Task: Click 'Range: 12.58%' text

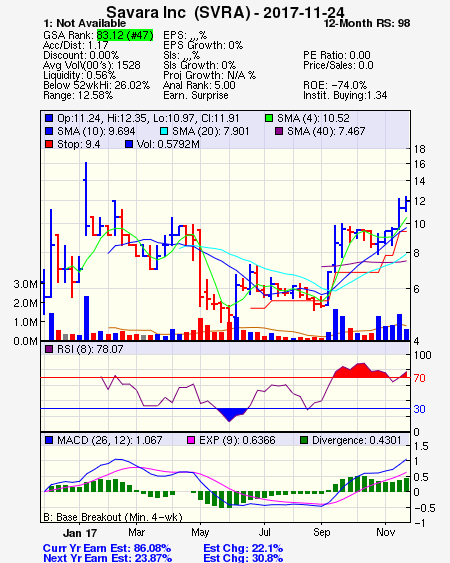Action: pos(78,96)
